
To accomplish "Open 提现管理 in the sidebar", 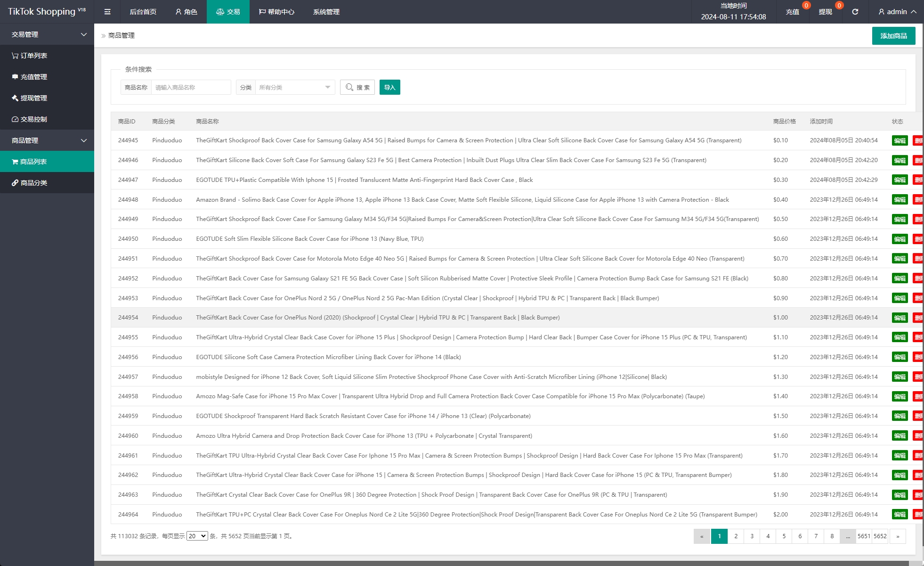I will [x=29, y=98].
